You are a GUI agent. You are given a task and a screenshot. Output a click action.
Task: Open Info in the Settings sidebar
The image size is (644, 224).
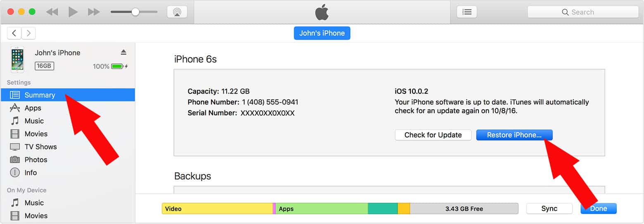point(31,172)
